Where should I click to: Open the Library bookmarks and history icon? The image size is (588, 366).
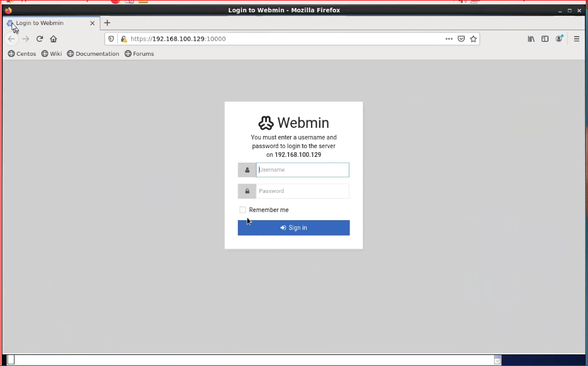(x=531, y=39)
